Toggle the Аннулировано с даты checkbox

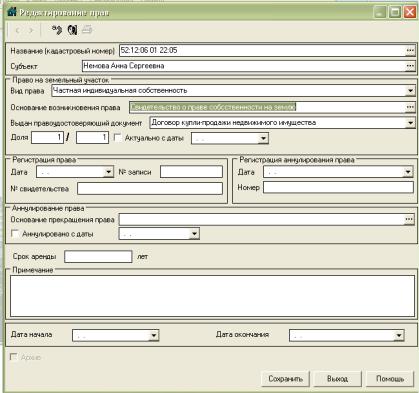click(15, 233)
